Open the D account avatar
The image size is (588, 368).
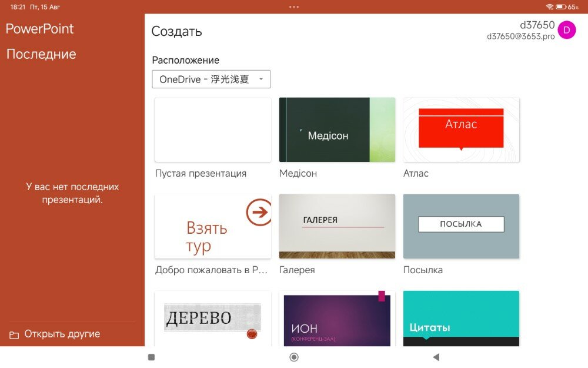566,30
